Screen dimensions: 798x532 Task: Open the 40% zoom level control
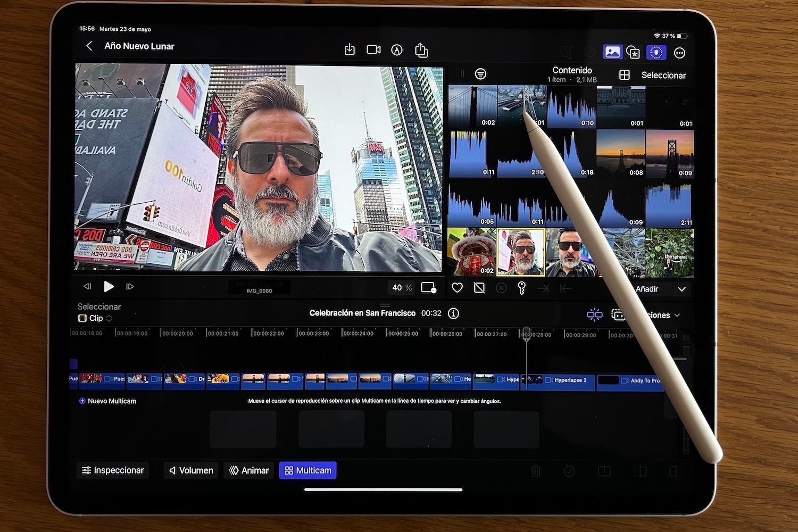click(x=401, y=287)
